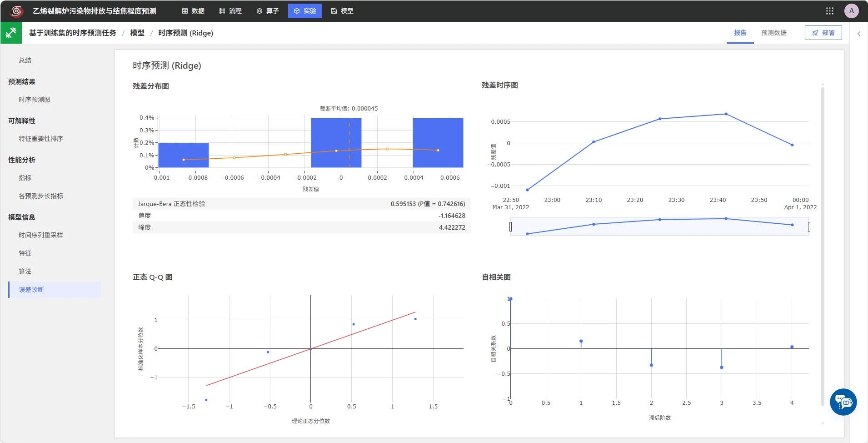Viewport: 868px width, 443px height.
Task: Open breadcrumb 基于训练集的时序预测任务
Action: (x=73, y=33)
